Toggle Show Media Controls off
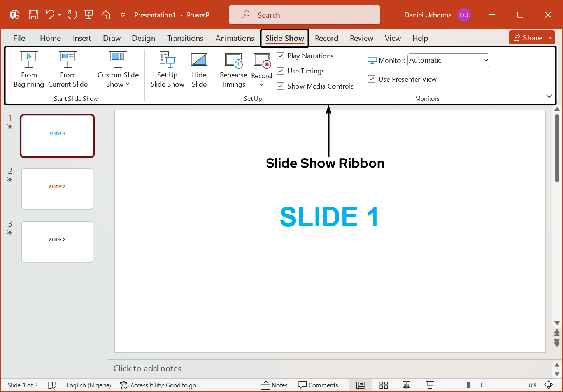Viewport: 563px width, 392px height. [x=281, y=86]
